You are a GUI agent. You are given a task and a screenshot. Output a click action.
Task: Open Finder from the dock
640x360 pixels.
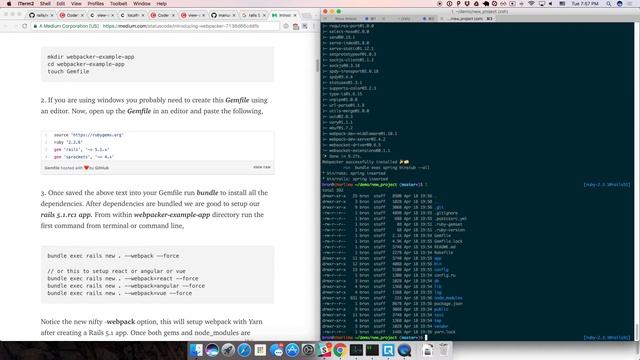[x=196, y=350]
